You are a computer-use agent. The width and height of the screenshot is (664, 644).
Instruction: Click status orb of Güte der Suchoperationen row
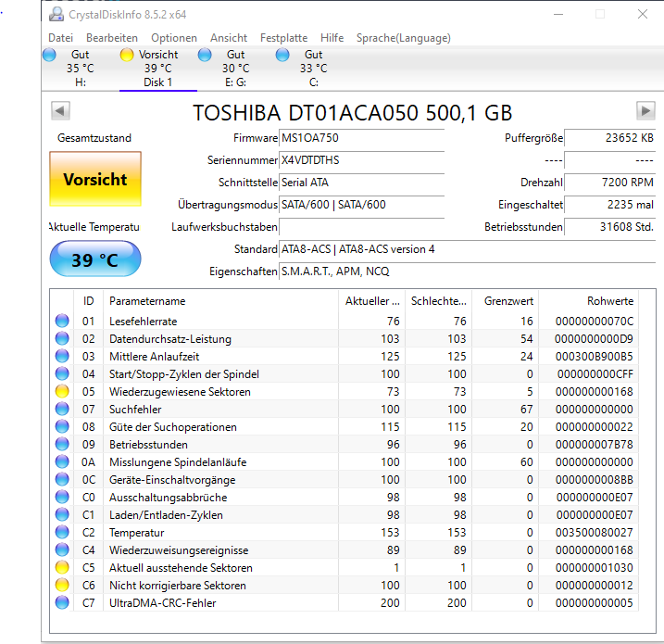(x=62, y=426)
